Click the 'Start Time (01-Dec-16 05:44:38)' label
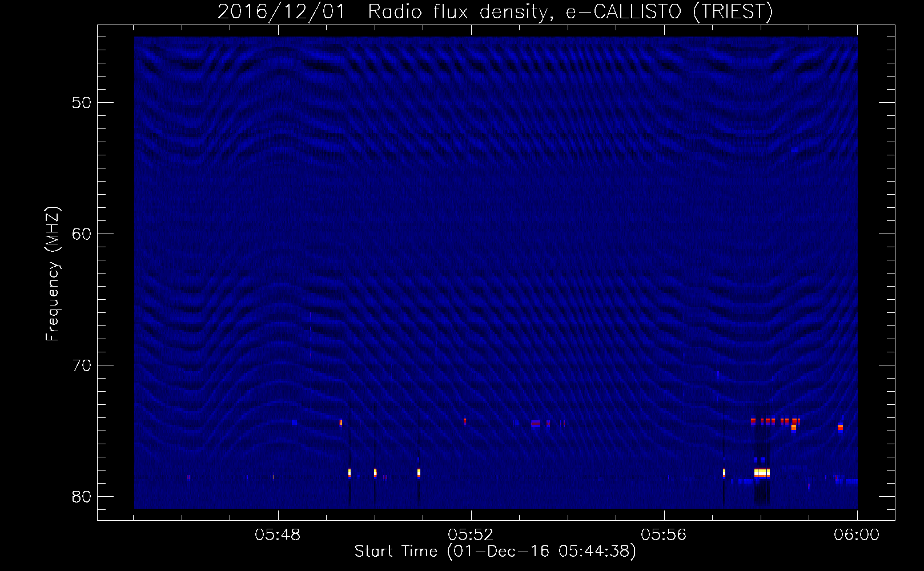The image size is (924, 571). (x=495, y=552)
